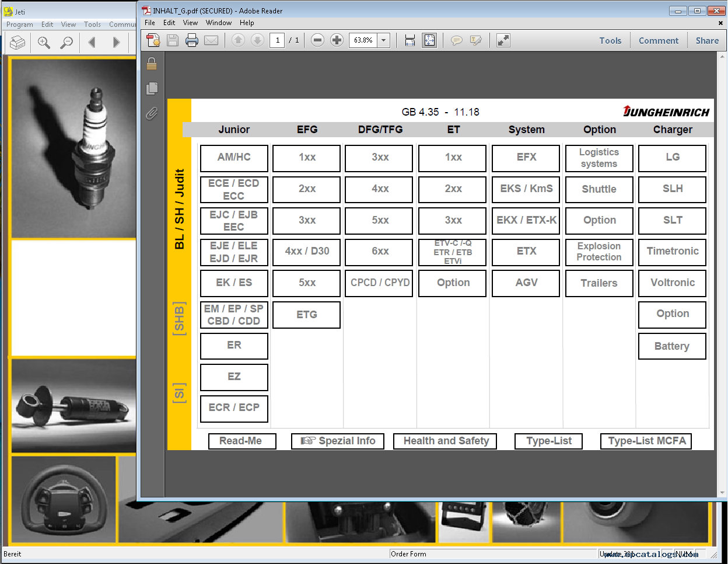Image resolution: width=728 pixels, height=564 pixels.
Task: Select the 6xx DFG/TFG button
Action: [x=380, y=252]
